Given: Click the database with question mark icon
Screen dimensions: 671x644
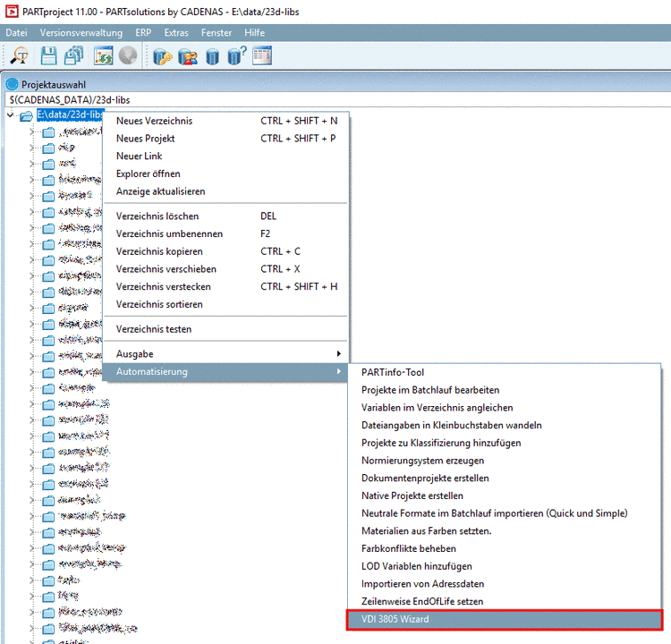Looking at the screenshot, I should (x=237, y=55).
